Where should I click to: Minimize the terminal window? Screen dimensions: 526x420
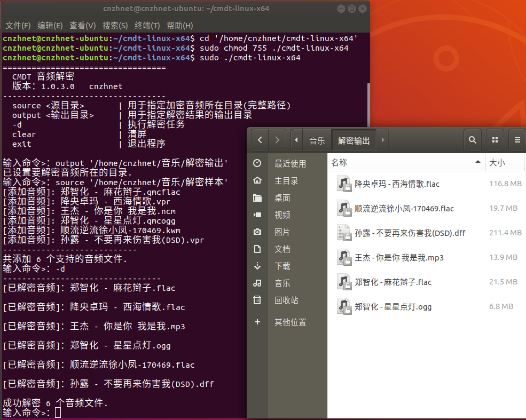[x=341, y=9]
